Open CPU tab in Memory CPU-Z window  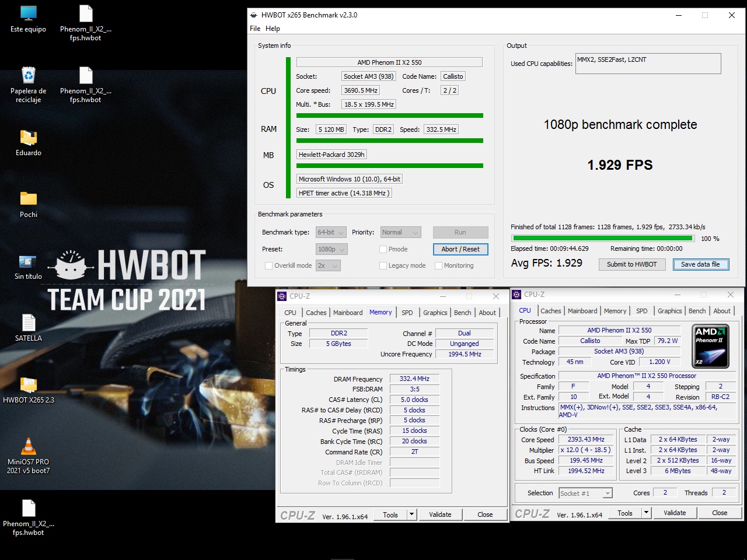(291, 313)
